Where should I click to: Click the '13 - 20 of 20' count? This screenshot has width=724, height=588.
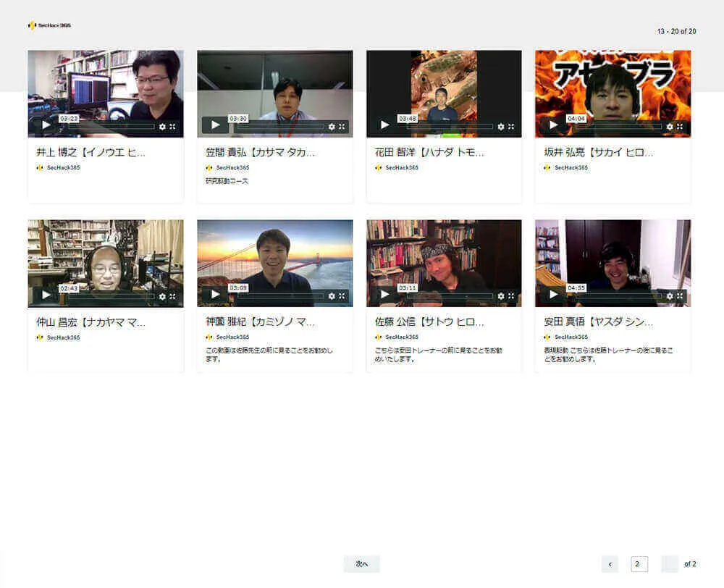click(x=676, y=31)
